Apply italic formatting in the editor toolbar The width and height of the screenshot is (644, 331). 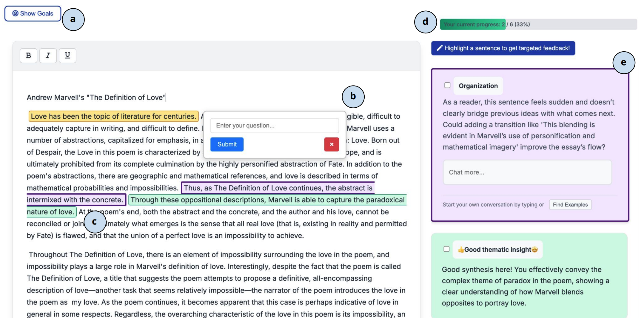[x=48, y=55]
